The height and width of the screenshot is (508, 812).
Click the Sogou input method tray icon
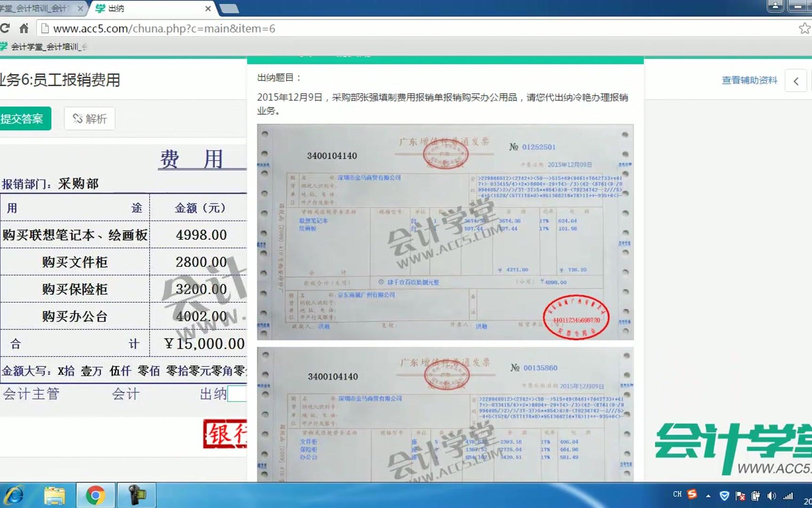tap(692, 494)
